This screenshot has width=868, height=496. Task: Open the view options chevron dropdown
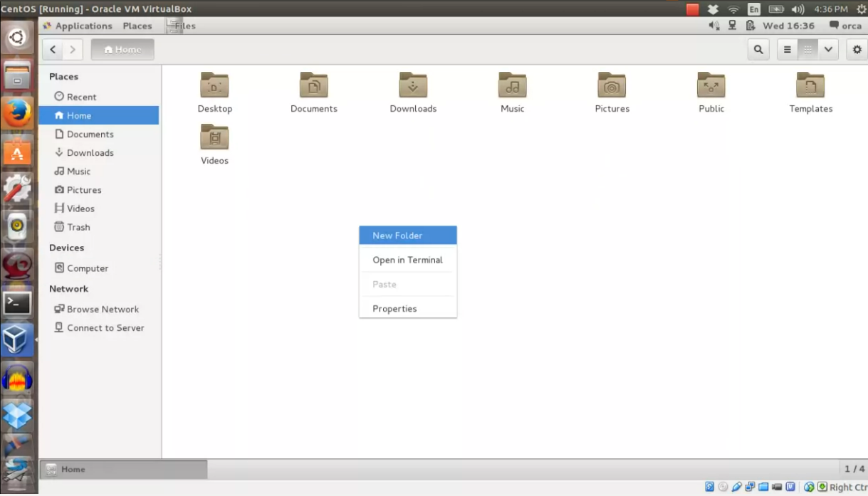click(828, 49)
